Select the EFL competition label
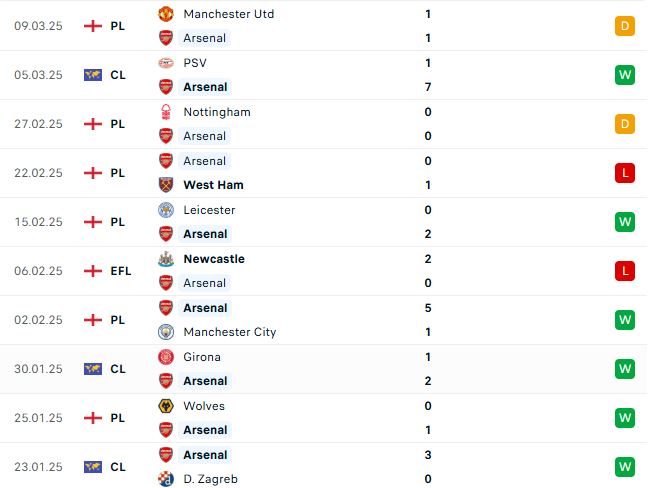Viewport: 650px width, 488px height. (121, 271)
